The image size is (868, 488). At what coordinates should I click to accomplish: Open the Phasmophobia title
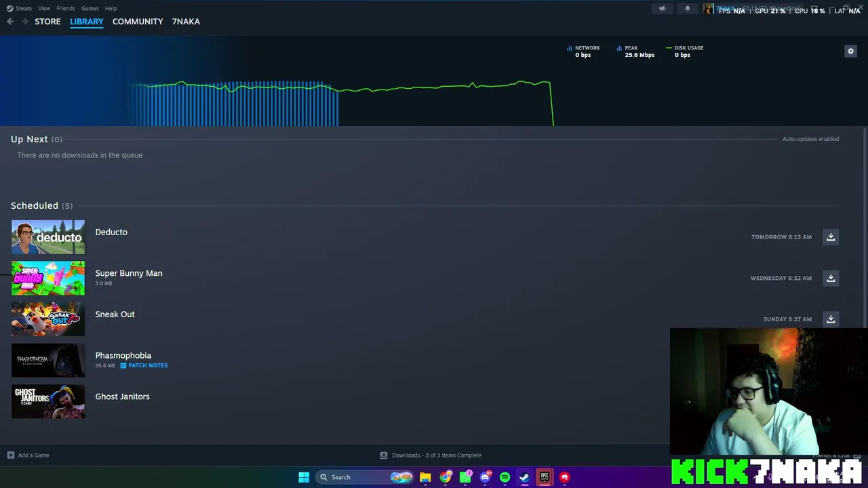tap(123, 355)
